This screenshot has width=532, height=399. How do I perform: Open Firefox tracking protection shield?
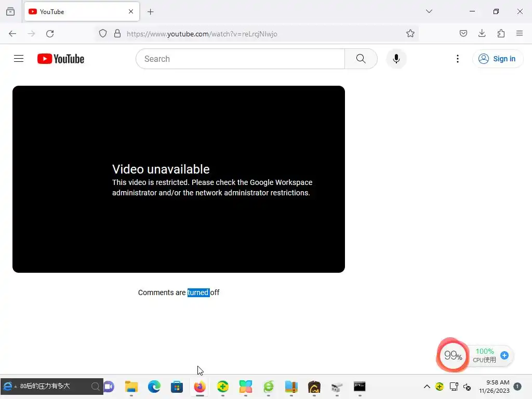coord(103,34)
